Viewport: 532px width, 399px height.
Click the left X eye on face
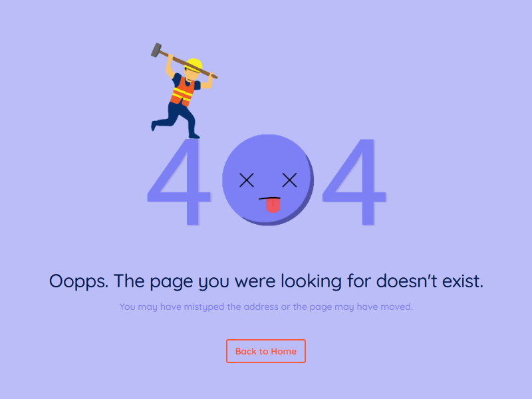pos(246,180)
